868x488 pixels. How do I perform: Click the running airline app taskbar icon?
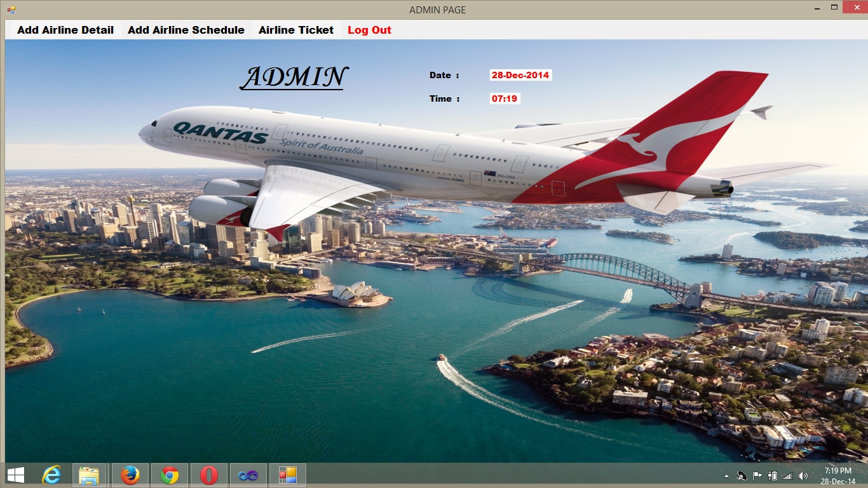(x=287, y=475)
